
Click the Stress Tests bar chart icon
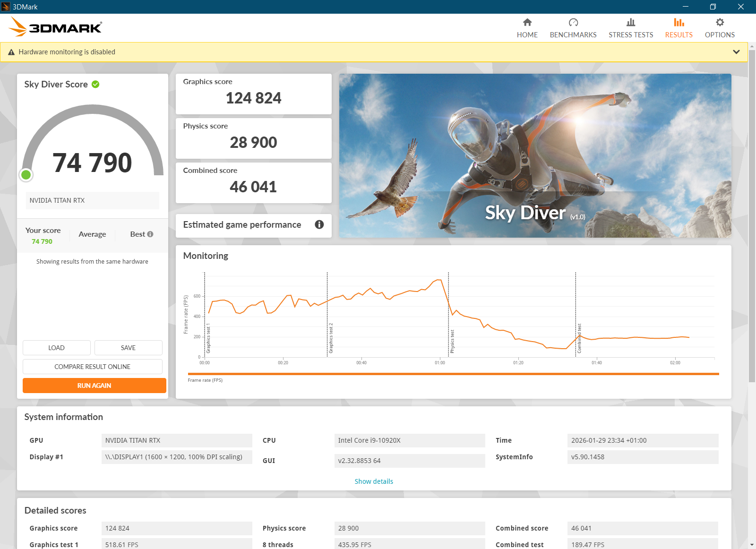click(631, 22)
